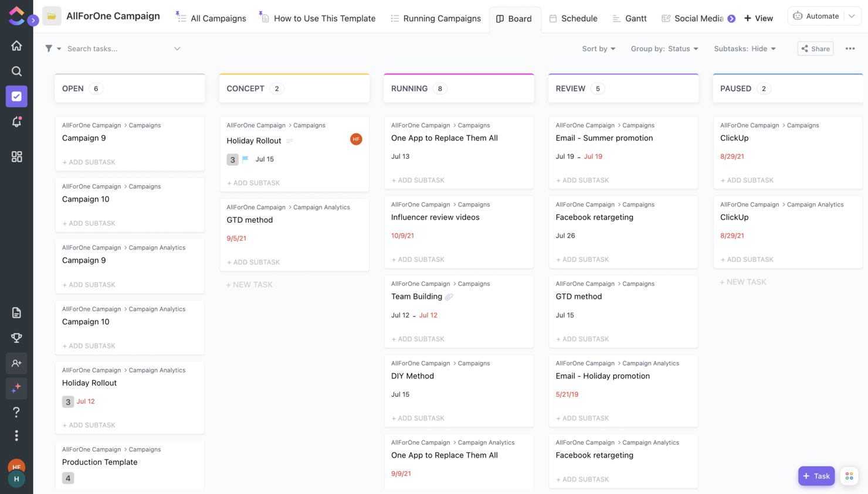Screen dimensions: 868x494
Task: Click in the Search tasks field
Action: tap(117, 49)
